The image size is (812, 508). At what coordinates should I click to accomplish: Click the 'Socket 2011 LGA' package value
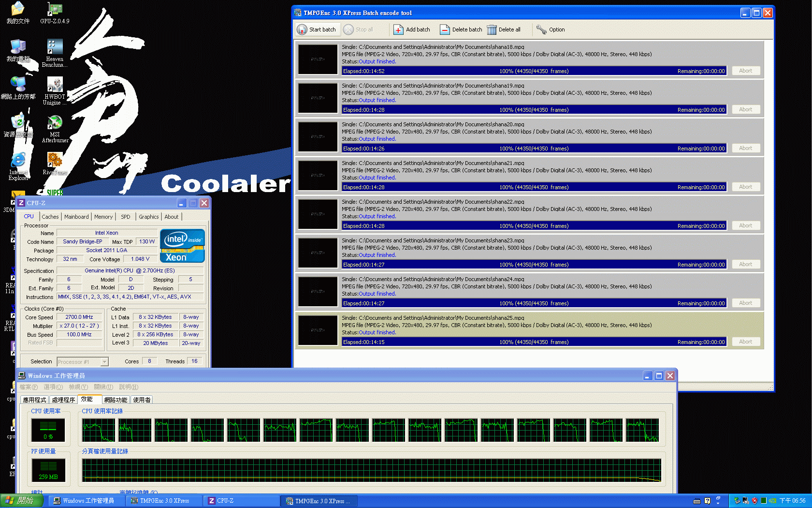click(x=107, y=250)
